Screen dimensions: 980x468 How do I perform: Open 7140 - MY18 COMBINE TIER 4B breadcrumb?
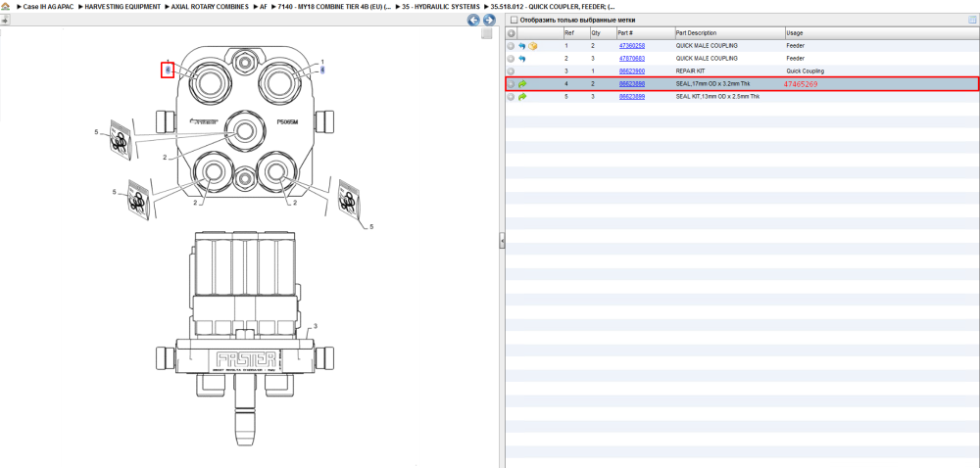(334, 6)
